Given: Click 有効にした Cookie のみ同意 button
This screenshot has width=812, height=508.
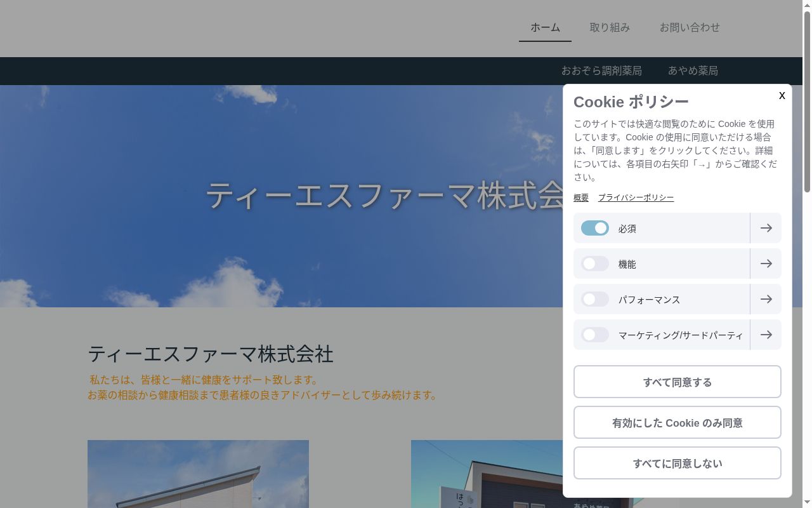Looking at the screenshot, I should [x=678, y=422].
